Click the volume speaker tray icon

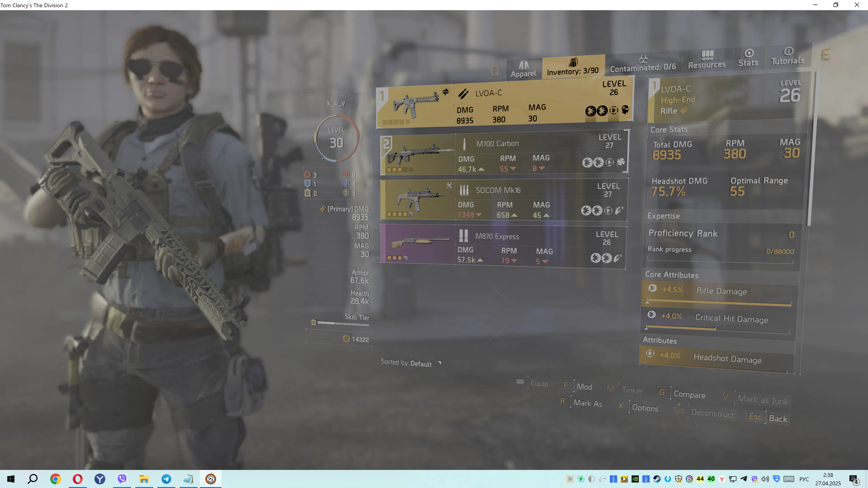(765, 479)
